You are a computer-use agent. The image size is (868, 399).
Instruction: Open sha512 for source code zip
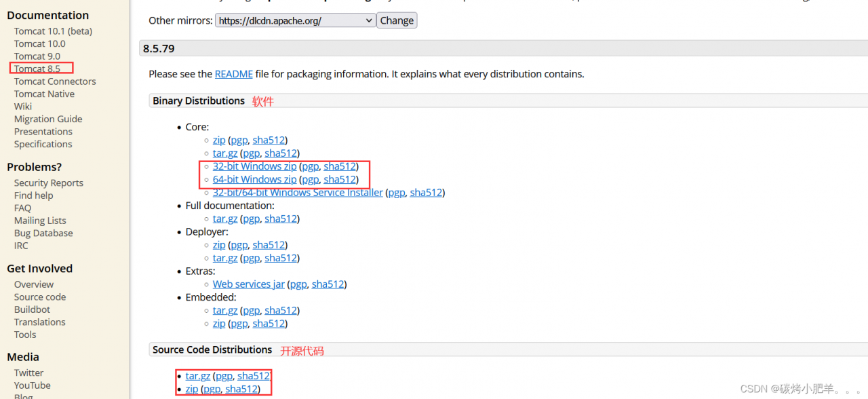[x=241, y=389]
